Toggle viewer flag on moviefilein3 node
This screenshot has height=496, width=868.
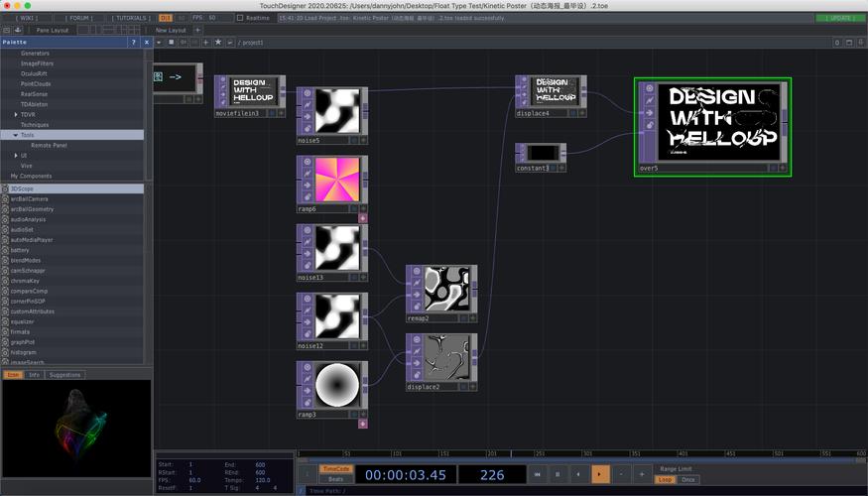224,80
